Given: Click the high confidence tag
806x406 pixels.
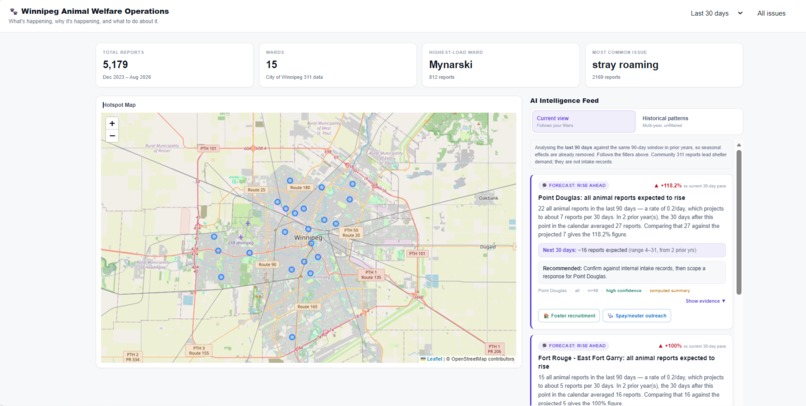Looking at the screenshot, I should pos(624,291).
